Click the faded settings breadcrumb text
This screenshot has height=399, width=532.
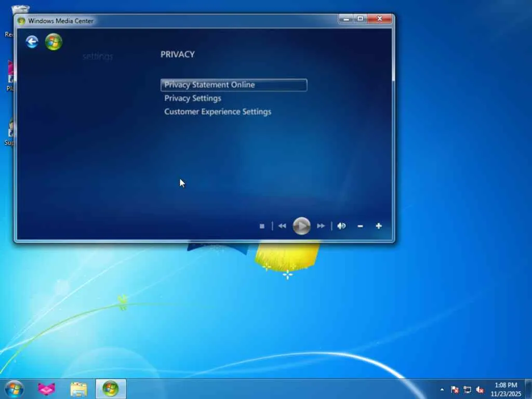98,56
